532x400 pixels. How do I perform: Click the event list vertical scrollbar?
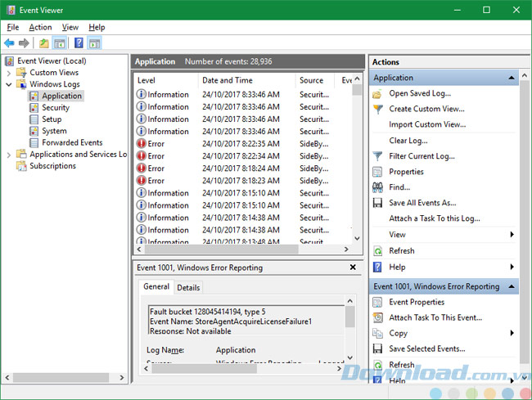(357, 164)
